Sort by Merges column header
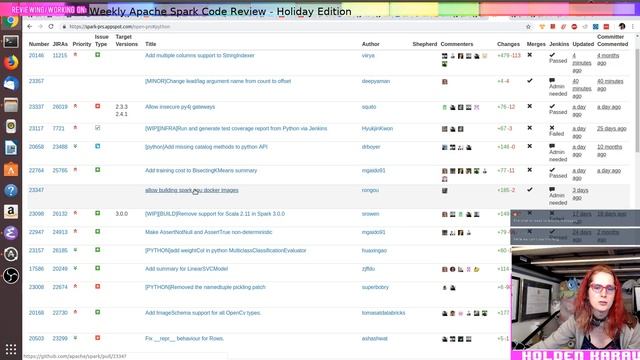640x360 pixels. coord(536,44)
